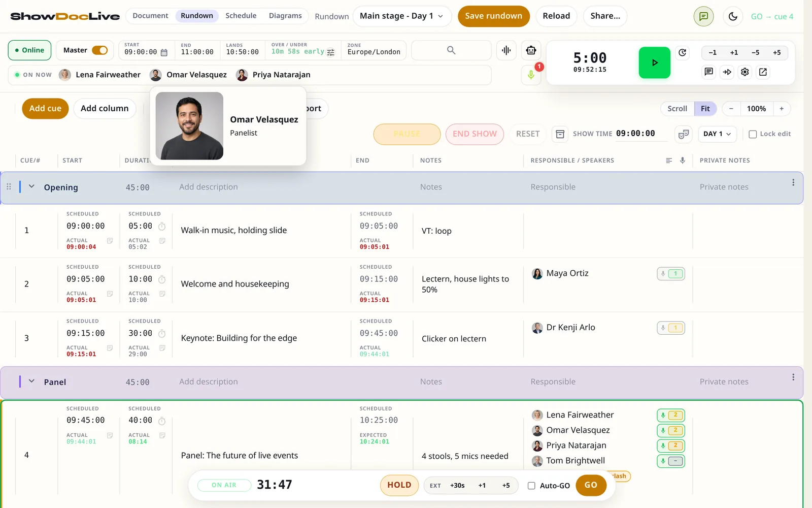Open speakers column text-alignment options icon
The height and width of the screenshot is (508, 812).
point(669,161)
